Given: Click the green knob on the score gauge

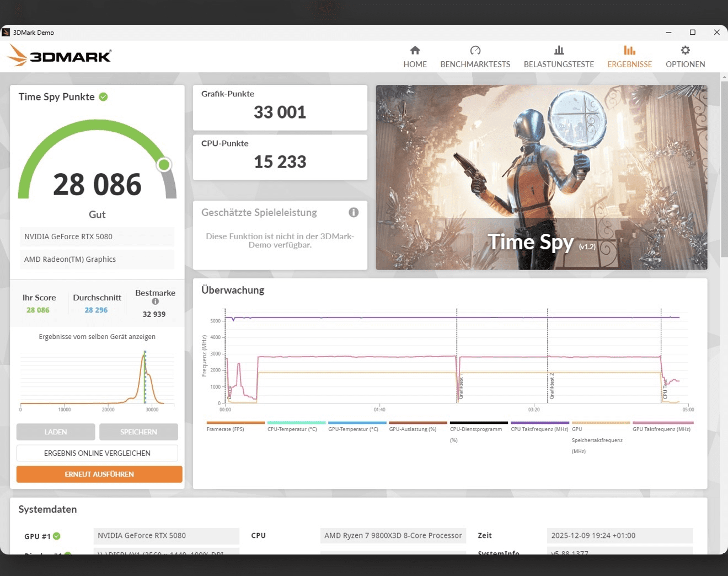Looking at the screenshot, I should (x=164, y=165).
